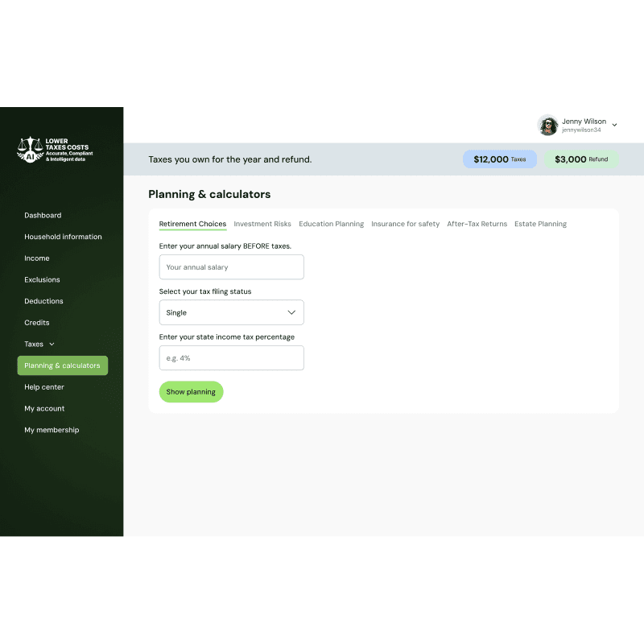The image size is (644, 644).
Task: Click the jennywilson34 username text
Action: point(581,130)
